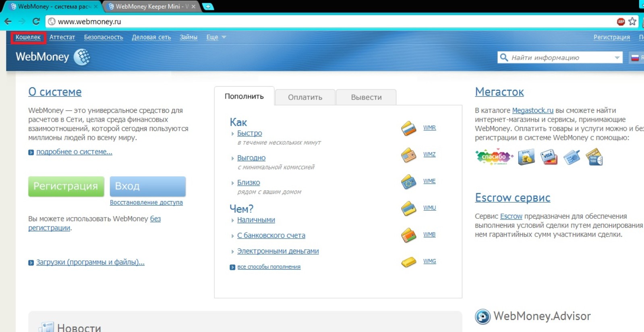Click the Escrow сервис heading link
Viewport: 644px width, 332px height.
(512, 198)
